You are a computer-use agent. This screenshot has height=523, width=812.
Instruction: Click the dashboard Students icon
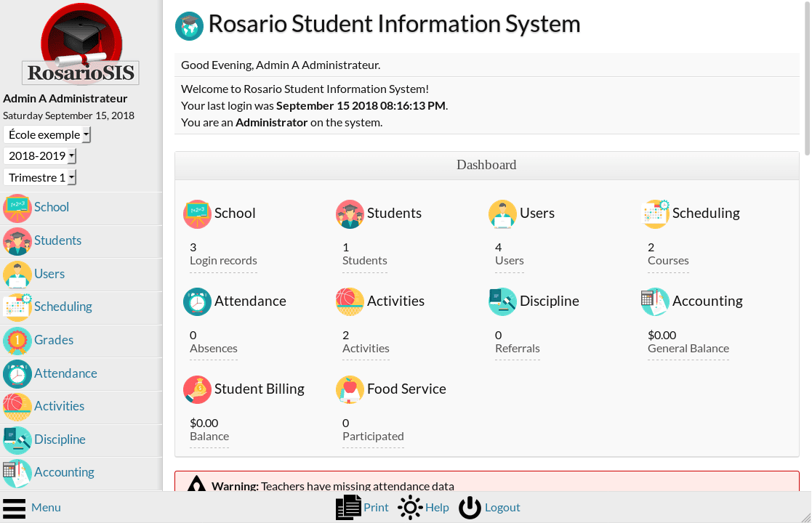pyautogui.click(x=350, y=214)
